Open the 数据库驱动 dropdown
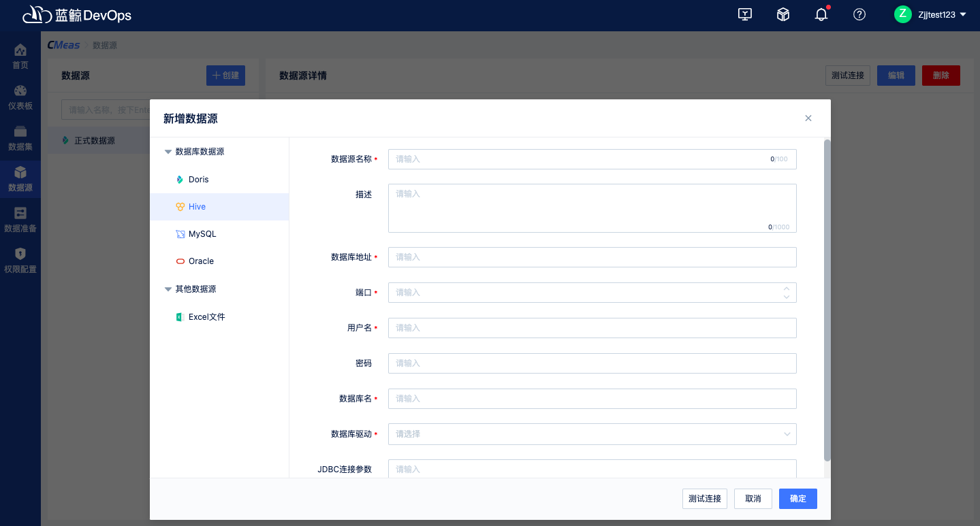The width and height of the screenshot is (980, 526). [x=592, y=434]
